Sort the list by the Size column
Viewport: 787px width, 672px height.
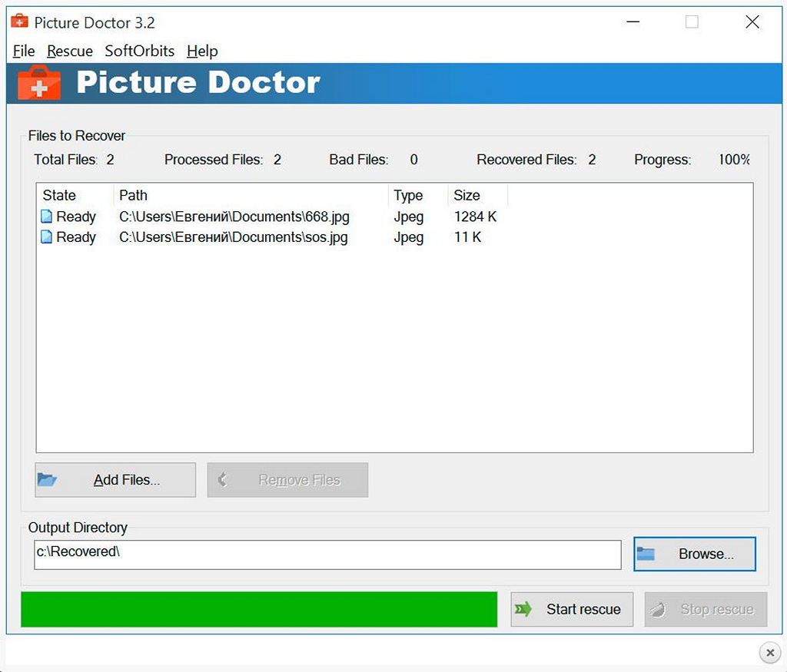477,195
